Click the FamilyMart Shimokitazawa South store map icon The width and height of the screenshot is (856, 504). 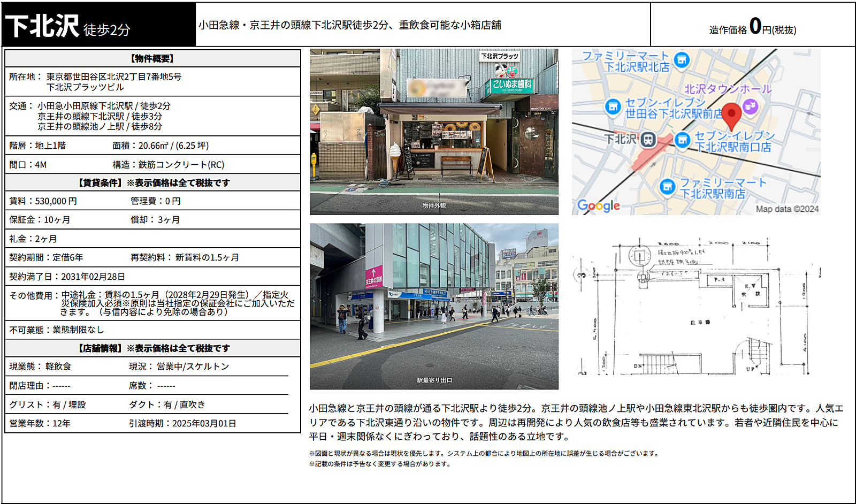coord(667,187)
